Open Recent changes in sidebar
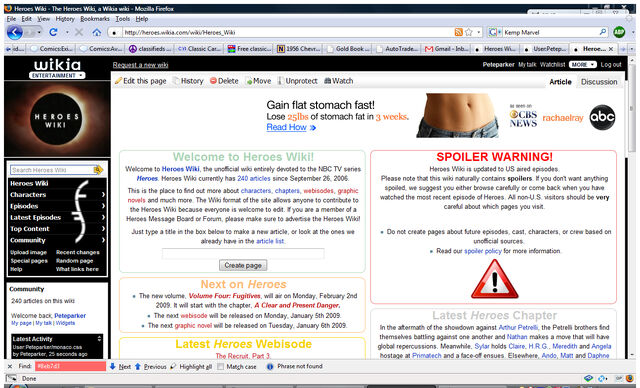 (x=78, y=252)
